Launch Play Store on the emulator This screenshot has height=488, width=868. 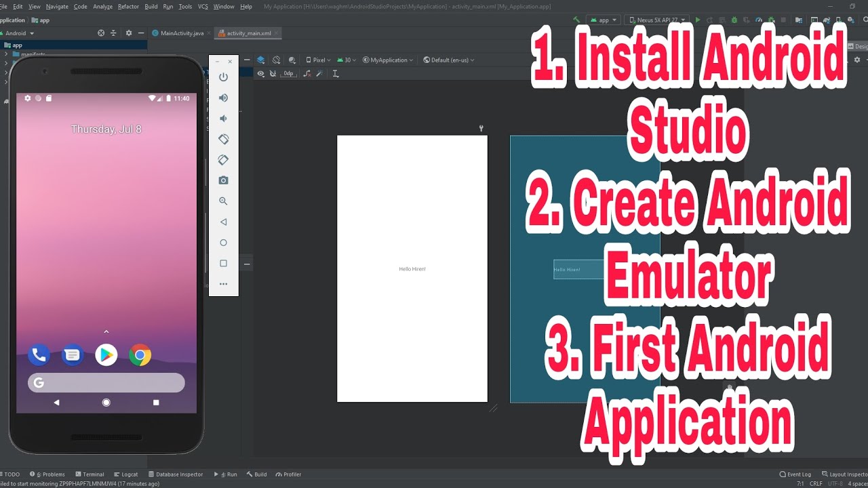[x=106, y=354]
